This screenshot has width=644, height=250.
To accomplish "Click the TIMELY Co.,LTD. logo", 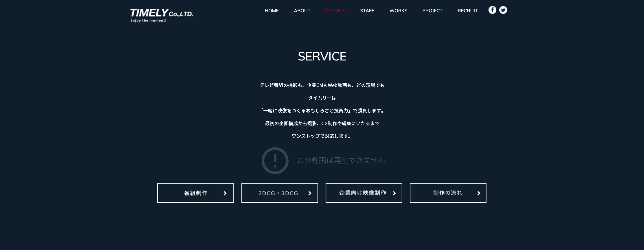I will [161, 15].
